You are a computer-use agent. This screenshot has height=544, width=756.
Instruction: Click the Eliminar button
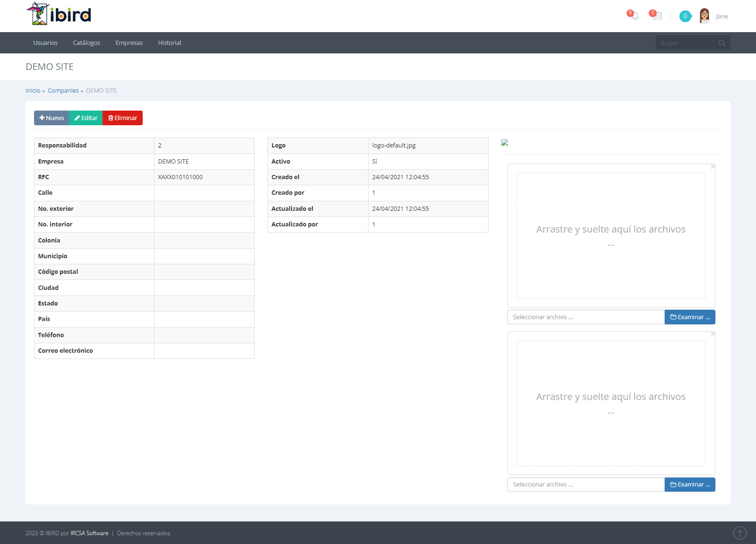click(122, 118)
